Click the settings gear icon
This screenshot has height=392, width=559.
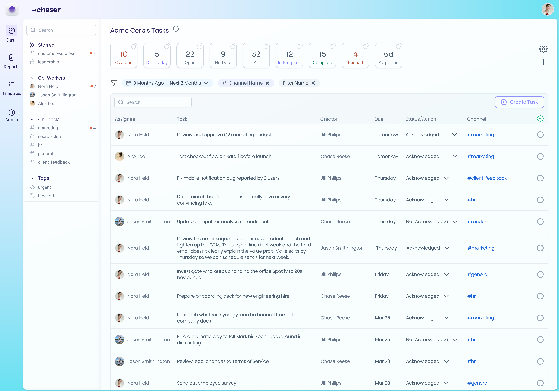click(543, 49)
